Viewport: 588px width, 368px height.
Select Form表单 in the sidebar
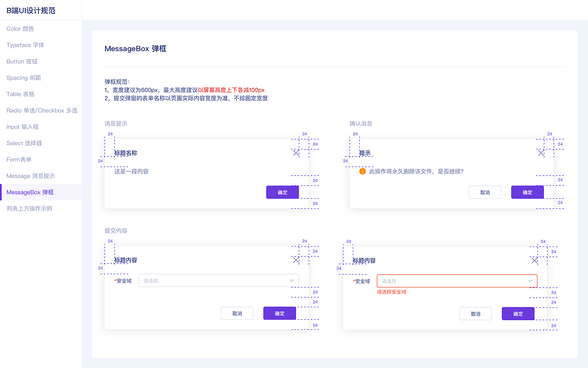click(41, 159)
